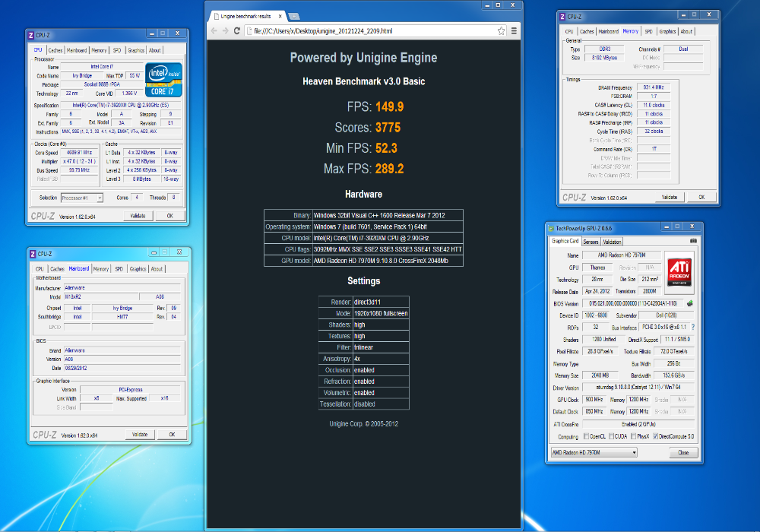This screenshot has height=532, width=760.
Task: Click the Bus Interface question mark in GPU-Z
Action: pos(692,327)
